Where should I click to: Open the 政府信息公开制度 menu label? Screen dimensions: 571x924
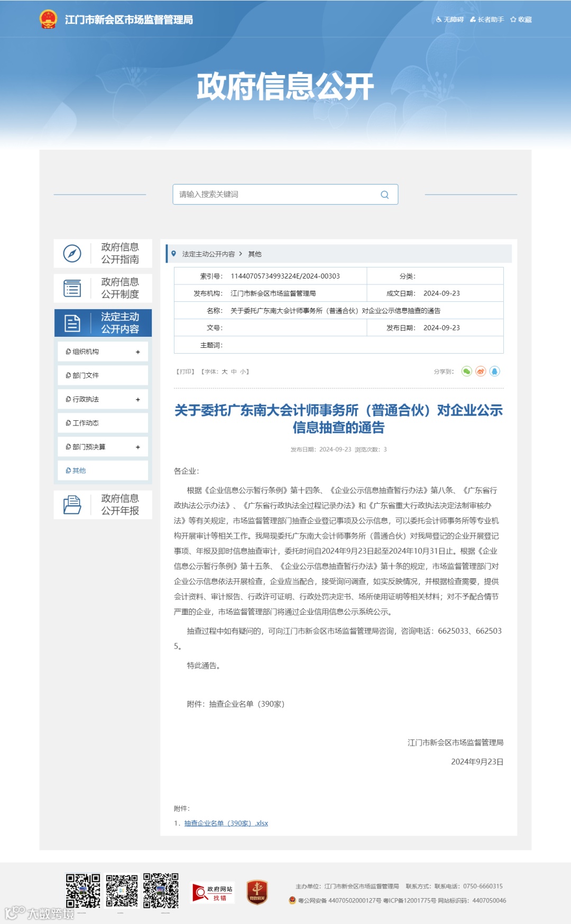(x=120, y=288)
